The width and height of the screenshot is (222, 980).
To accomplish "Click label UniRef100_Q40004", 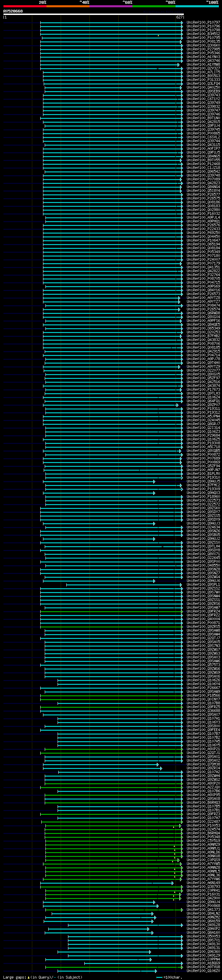I will pos(203,619).
